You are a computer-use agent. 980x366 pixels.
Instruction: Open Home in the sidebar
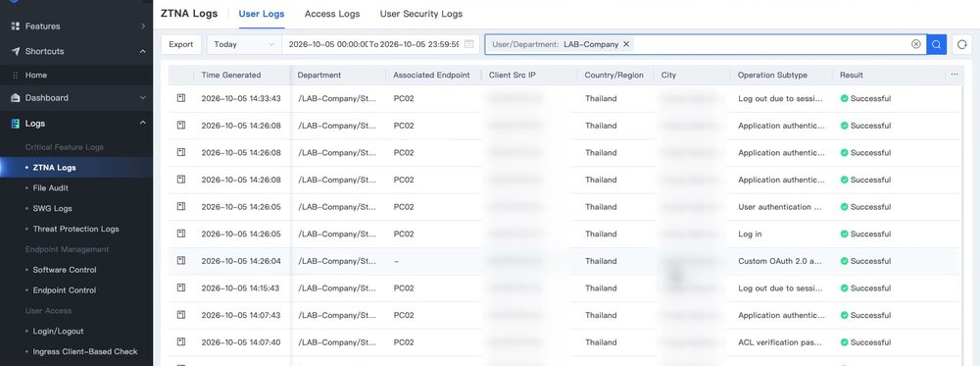35,76
